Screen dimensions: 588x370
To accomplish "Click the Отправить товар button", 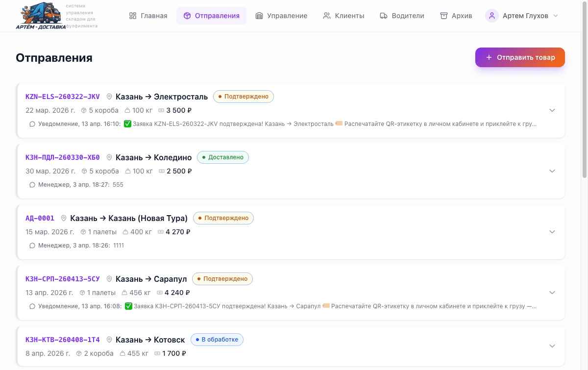I will 520,57.
